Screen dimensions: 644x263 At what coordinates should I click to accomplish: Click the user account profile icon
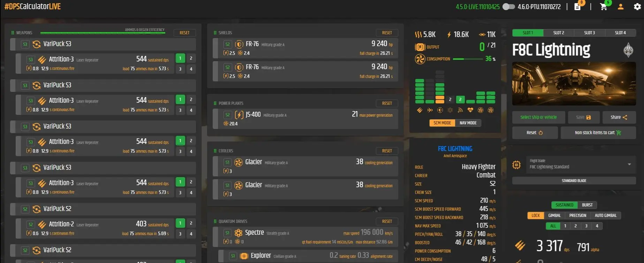pyautogui.click(x=621, y=7)
